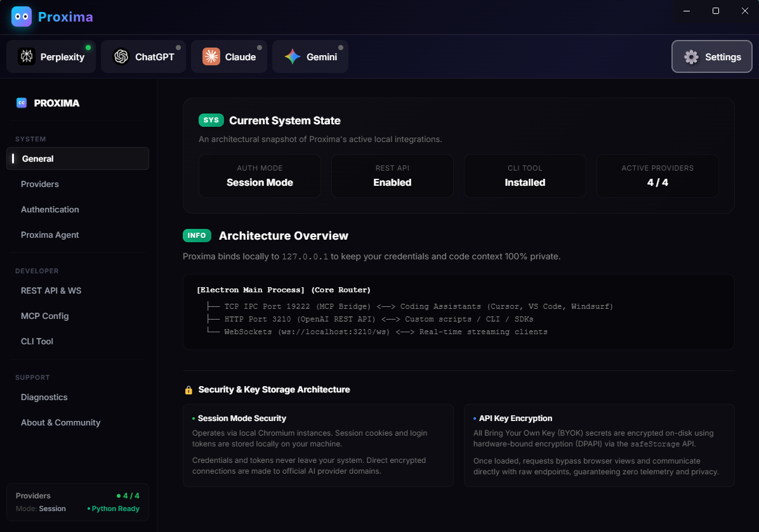Screen dimensions: 759x532
Task: Open the Providers settings page
Action: (x=77, y=185)
